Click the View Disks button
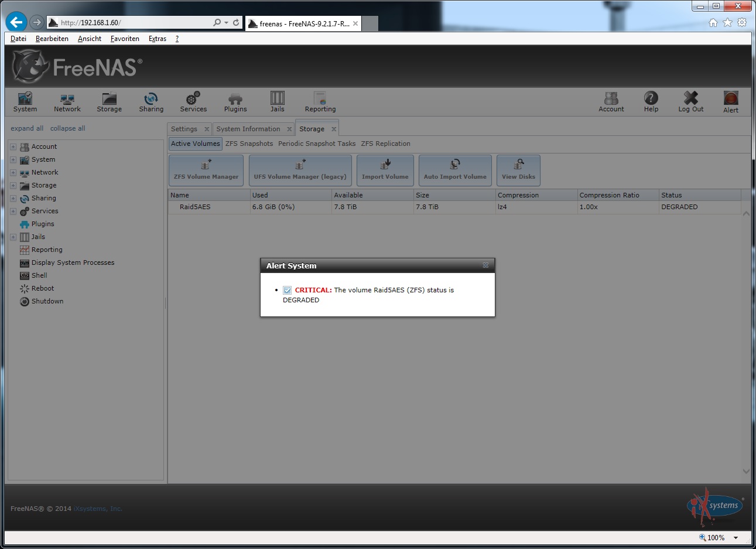This screenshot has height=549, width=756. pyautogui.click(x=518, y=171)
